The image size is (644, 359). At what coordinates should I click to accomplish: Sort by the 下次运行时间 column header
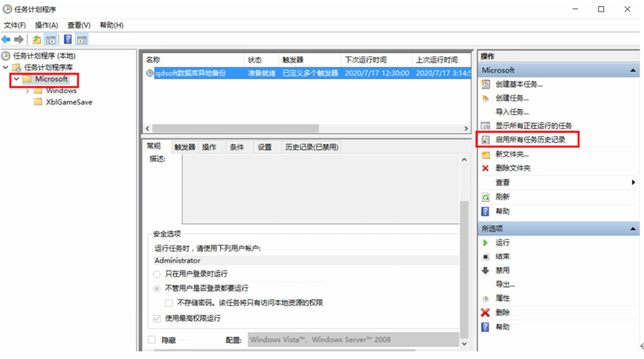pos(376,60)
